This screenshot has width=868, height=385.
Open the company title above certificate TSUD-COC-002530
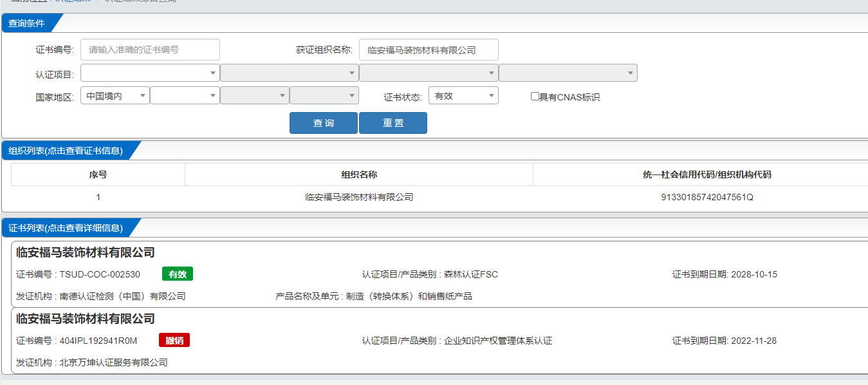click(86, 252)
